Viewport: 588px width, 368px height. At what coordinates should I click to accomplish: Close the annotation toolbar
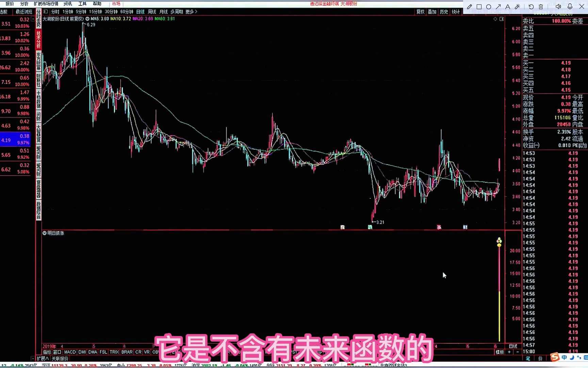(x=582, y=6)
